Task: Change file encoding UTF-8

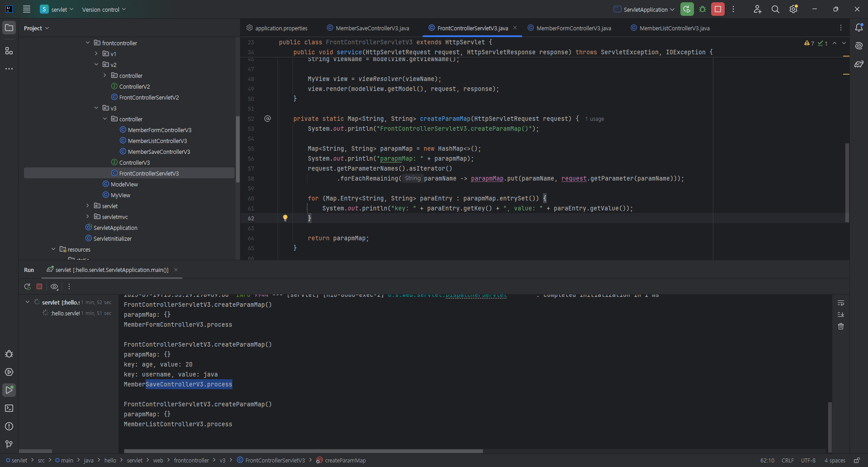Action: click(808, 460)
